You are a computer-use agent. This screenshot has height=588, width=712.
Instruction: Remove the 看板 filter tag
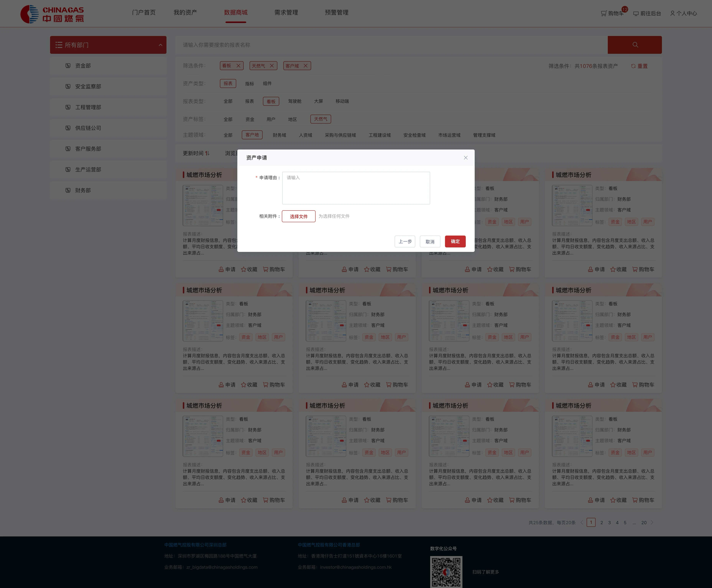pos(238,66)
